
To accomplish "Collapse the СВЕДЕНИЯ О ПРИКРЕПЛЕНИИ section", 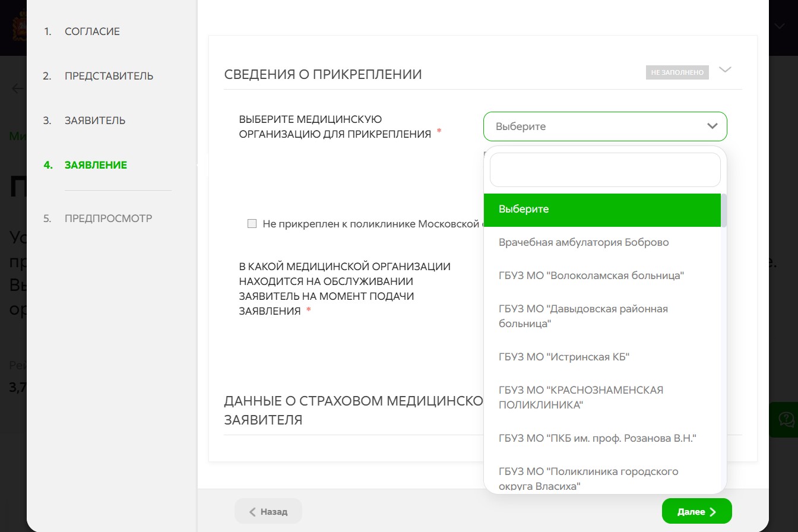I will point(725,69).
